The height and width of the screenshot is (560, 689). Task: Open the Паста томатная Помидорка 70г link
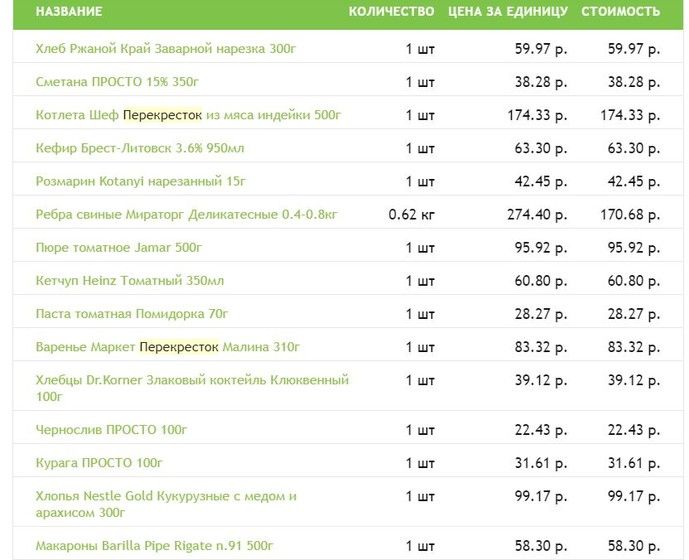coord(132,314)
